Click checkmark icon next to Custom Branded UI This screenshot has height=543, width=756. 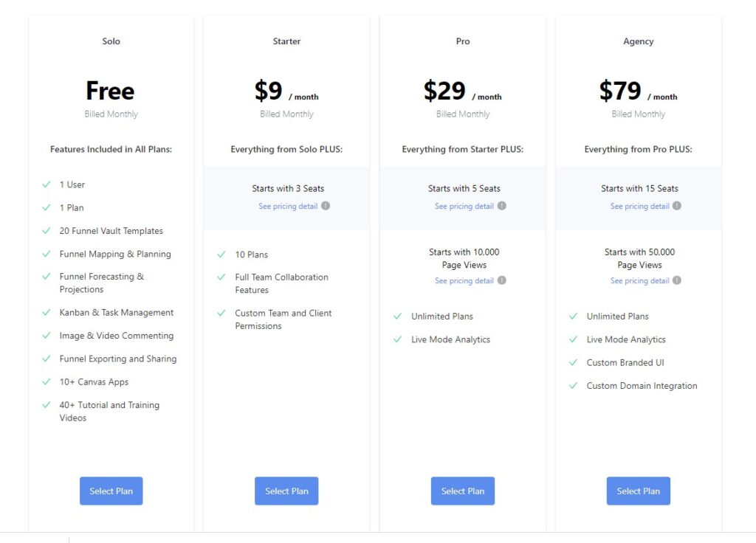pos(573,362)
